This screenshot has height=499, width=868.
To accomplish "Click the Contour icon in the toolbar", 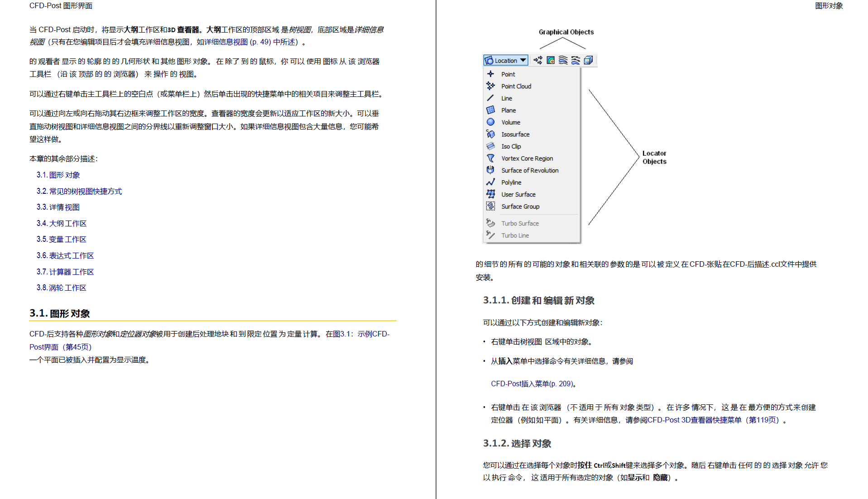I will click(x=551, y=60).
